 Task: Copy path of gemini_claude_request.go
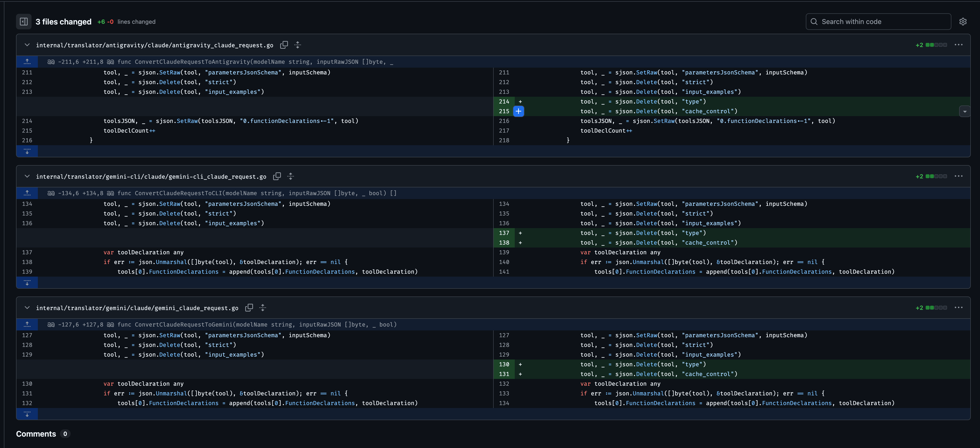[x=249, y=308]
